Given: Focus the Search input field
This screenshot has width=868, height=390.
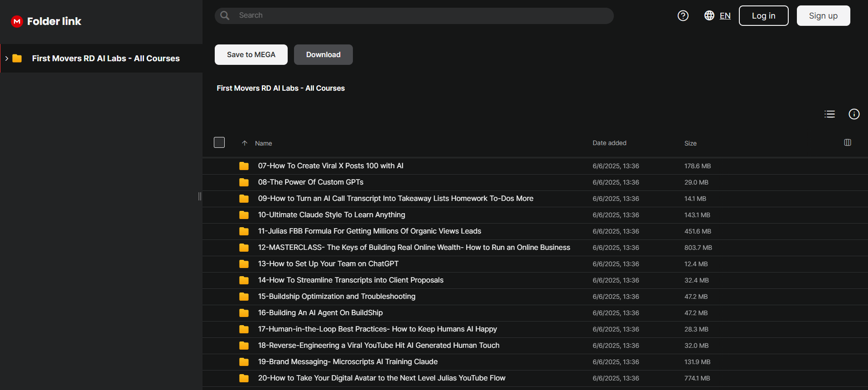Looking at the screenshot, I should tap(414, 15).
